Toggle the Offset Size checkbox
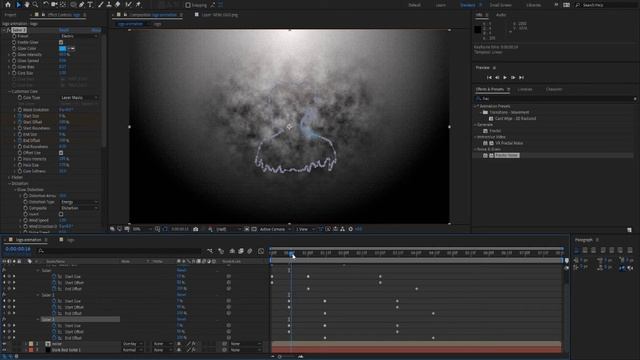The height and width of the screenshot is (360, 640). tap(61, 153)
